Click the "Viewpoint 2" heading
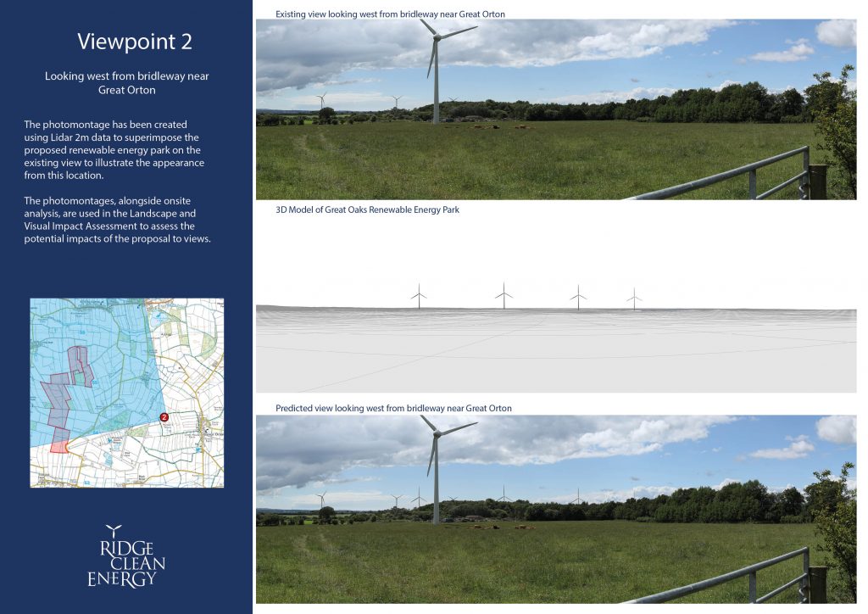Image resolution: width=868 pixels, height=614 pixels. 135,42
